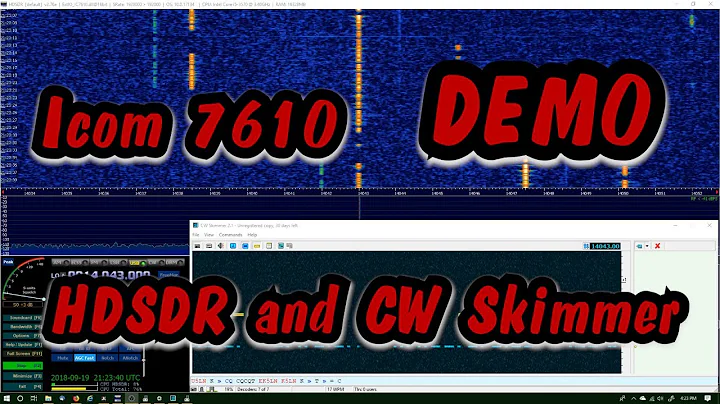
Task: Click the red X icon in CW Skimmer
Action: point(658,246)
